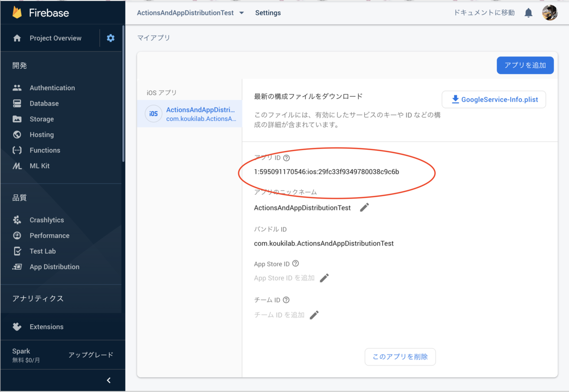The height and width of the screenshot is (392, 569).
Task: Download GoogleService-Info.plist file
Action: [x=494, y=100]
